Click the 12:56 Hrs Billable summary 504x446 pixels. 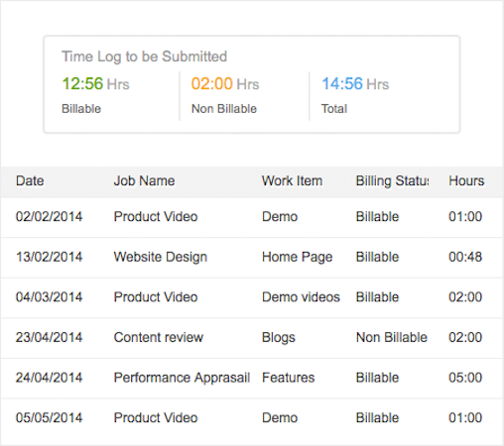[x=95, y=95]
